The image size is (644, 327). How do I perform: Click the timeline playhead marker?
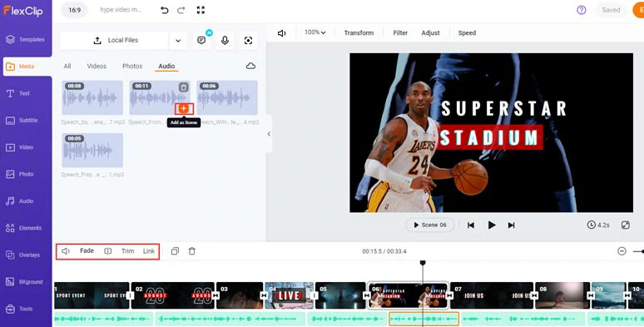coord(423,263)
